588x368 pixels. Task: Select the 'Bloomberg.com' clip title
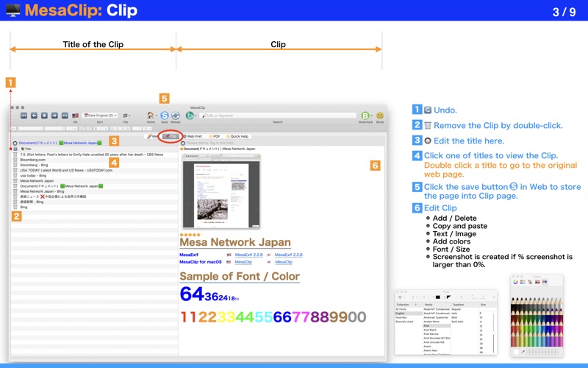point(32,160)
